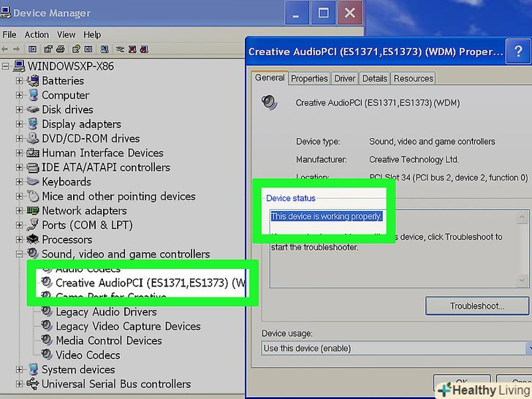Click the speaker icon in the Properties dialog
The width and height of the screenshot is (532, 399).
(x=270, y=103)
